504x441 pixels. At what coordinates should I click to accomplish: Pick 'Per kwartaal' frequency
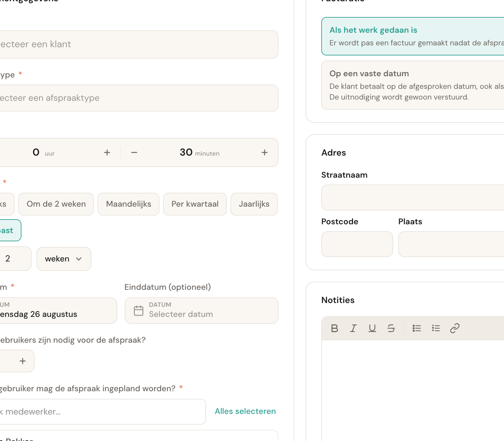coord(195,204)
